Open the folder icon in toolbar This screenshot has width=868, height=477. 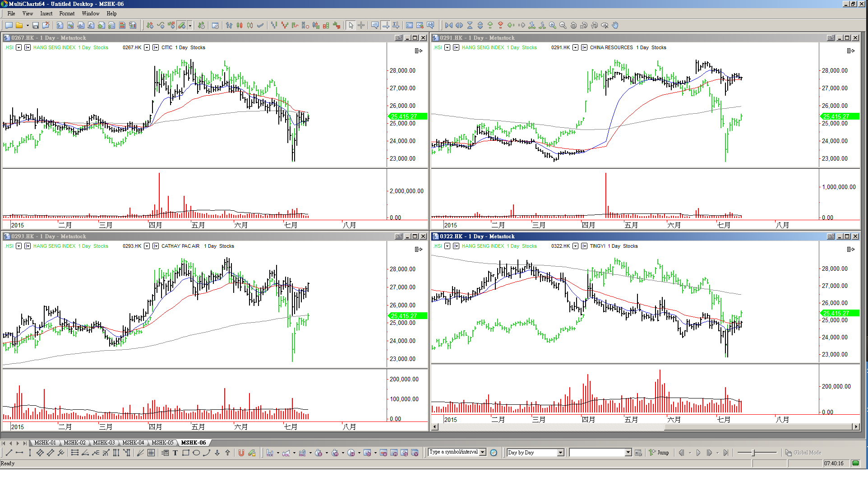coord(19,26)
